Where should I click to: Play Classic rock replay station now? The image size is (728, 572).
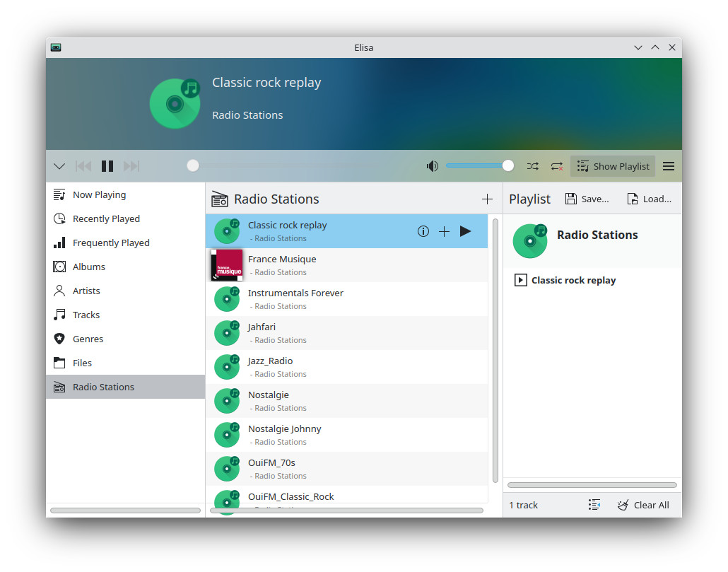tap(465, 231)
